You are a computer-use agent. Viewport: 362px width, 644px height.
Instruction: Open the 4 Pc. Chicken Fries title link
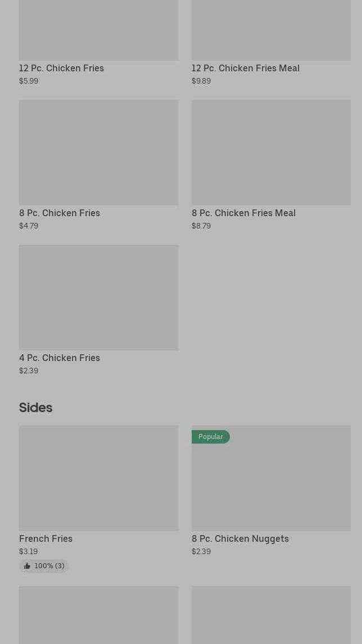60,358
